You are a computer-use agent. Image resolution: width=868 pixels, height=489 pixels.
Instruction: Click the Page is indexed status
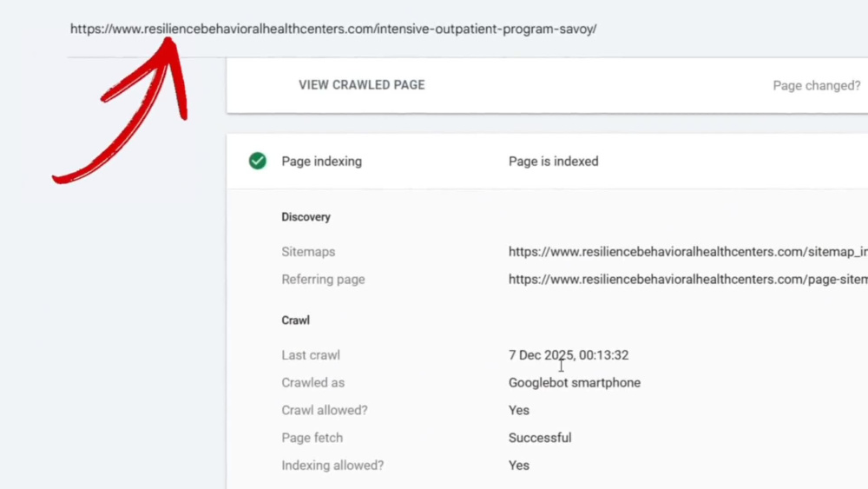pyautogui.click(x=554, y=162)
